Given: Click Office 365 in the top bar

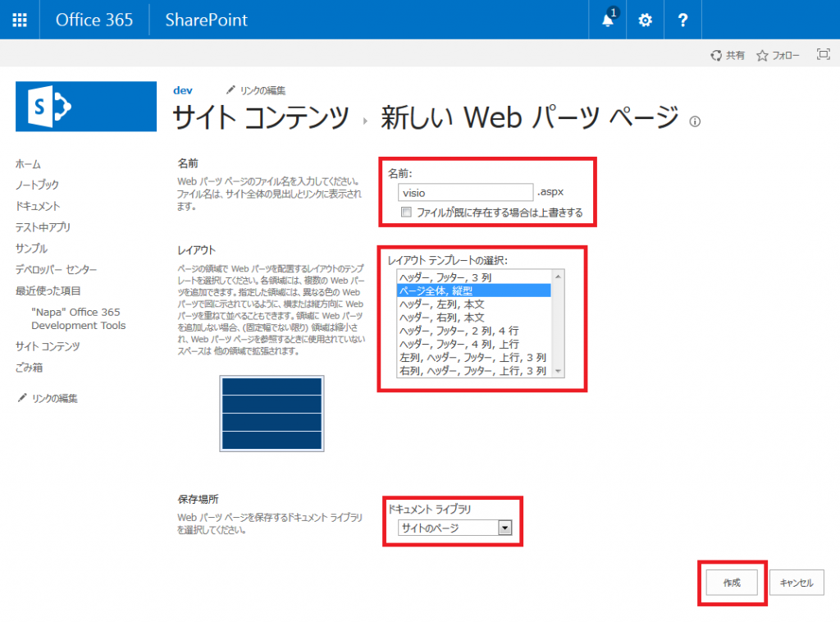Looking at the screenshot, I should pyautogui.click(x=94, y=19).
